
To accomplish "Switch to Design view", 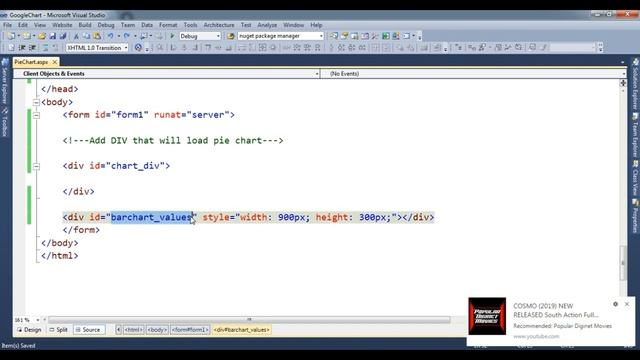I will 29,330.
